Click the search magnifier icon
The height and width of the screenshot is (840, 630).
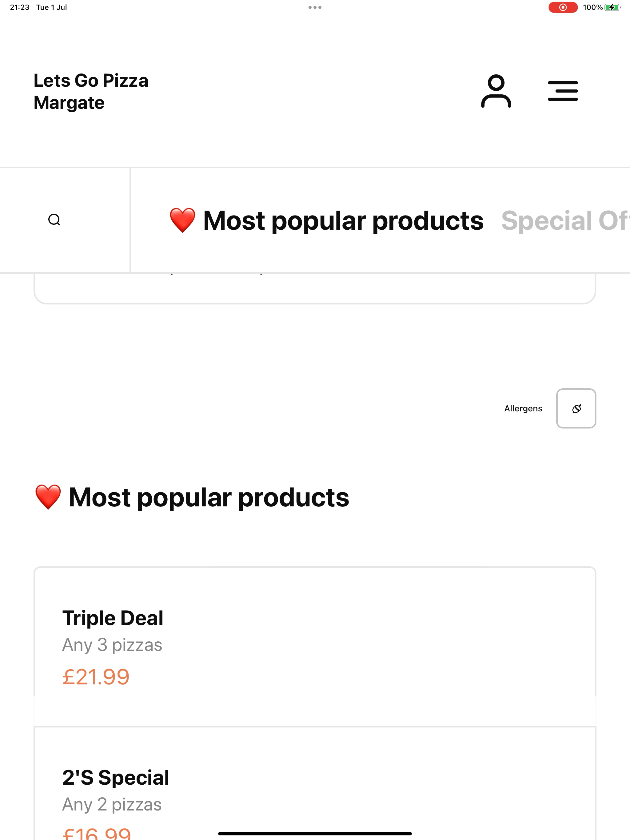tap(54, 220)
